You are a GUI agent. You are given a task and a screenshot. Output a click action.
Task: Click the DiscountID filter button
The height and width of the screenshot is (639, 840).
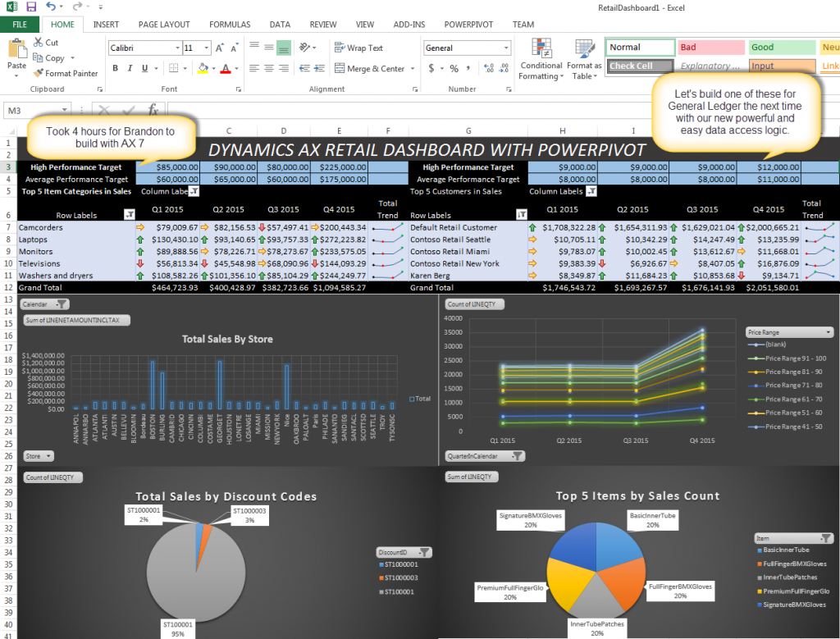pos(404,552)
